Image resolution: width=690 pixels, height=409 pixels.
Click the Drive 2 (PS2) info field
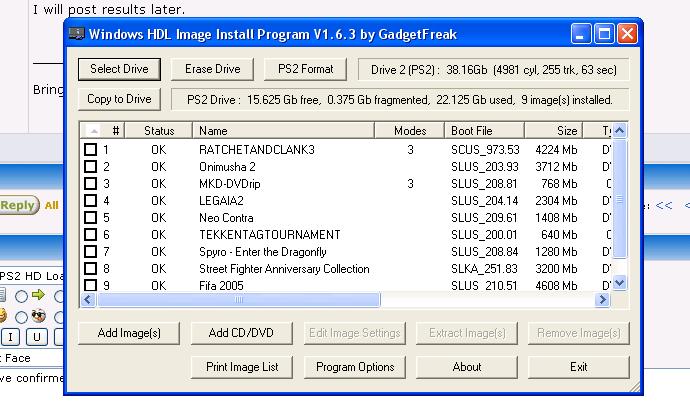point(493,70)
